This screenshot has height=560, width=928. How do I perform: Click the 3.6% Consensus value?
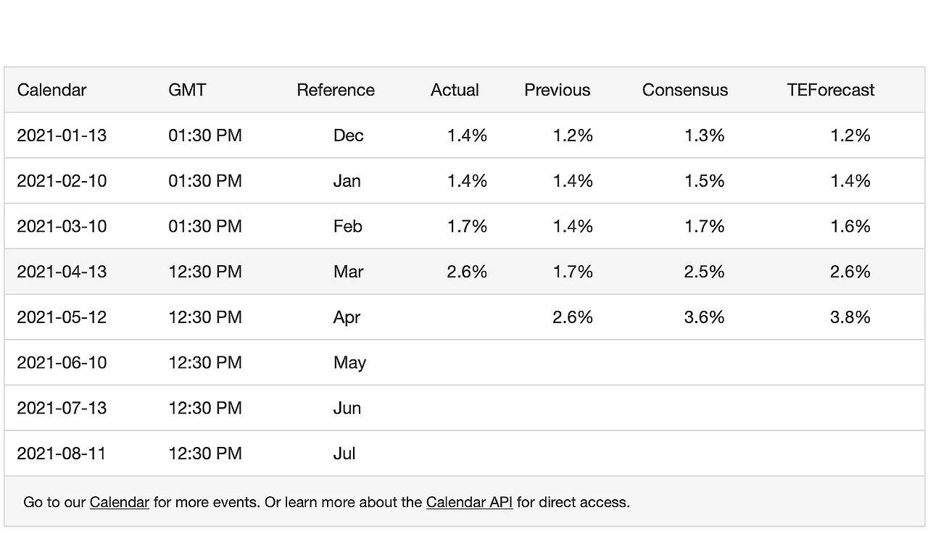click(x=704, y=317)
